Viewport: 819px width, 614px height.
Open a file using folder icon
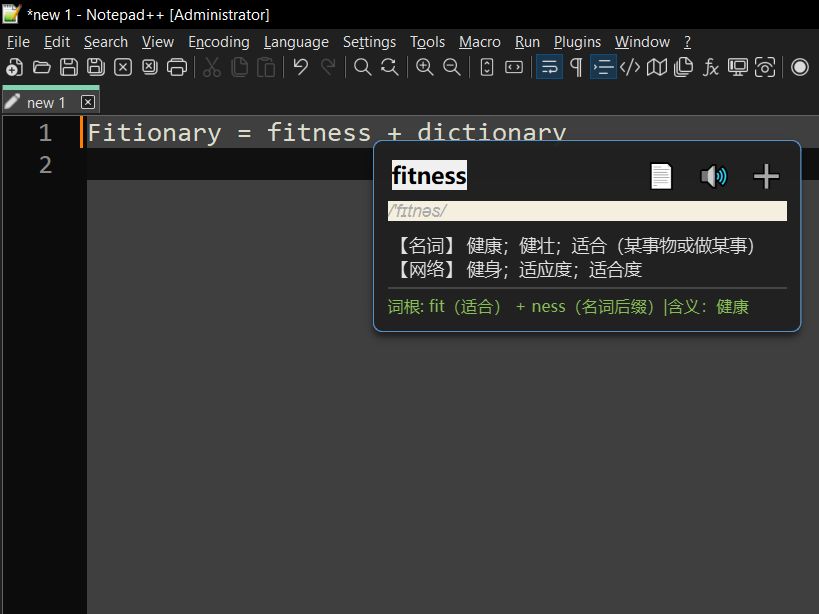pyautogui.click(x=42, y=67)
